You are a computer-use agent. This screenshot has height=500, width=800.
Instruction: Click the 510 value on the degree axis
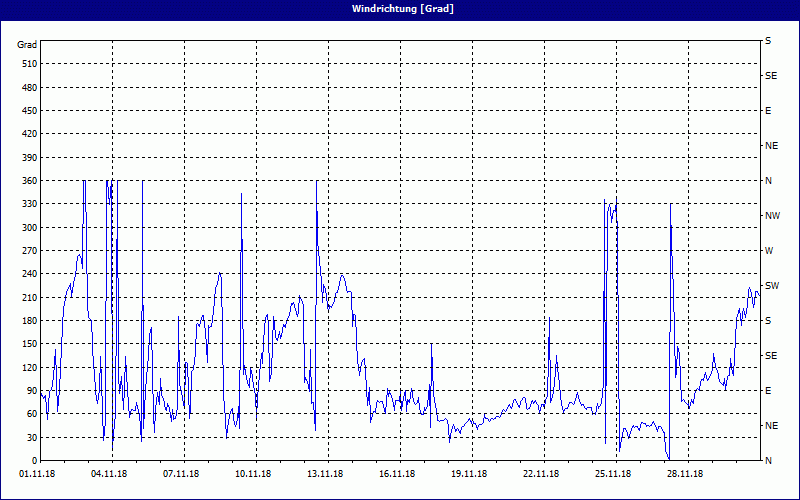click(31, 64)
